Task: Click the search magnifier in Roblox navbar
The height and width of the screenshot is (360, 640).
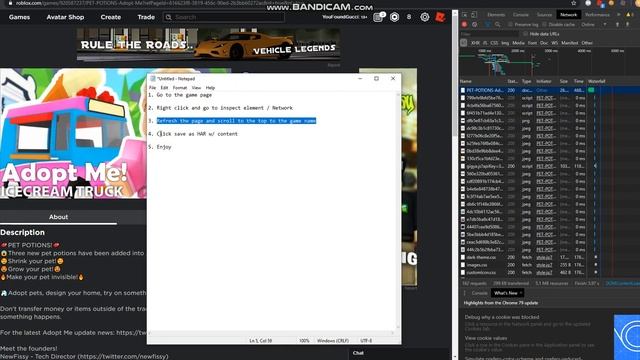Action: pos(168,17)
